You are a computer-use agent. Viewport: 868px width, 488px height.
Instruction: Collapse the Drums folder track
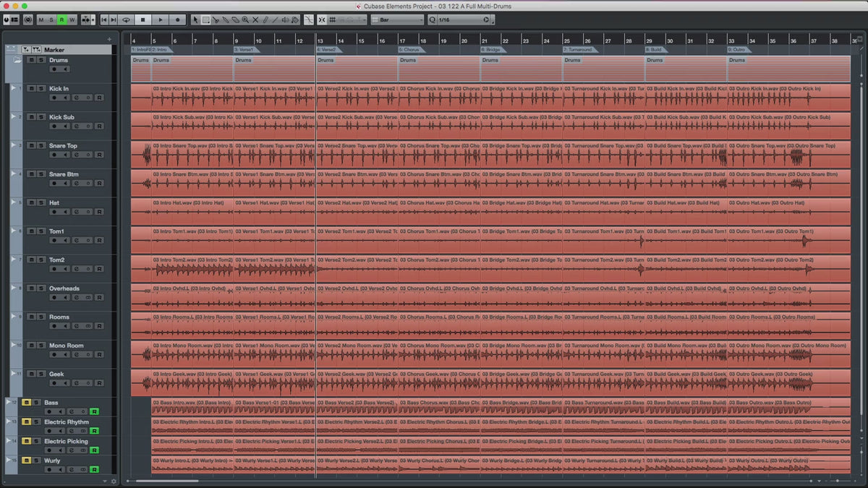click(x=15, y=61)
